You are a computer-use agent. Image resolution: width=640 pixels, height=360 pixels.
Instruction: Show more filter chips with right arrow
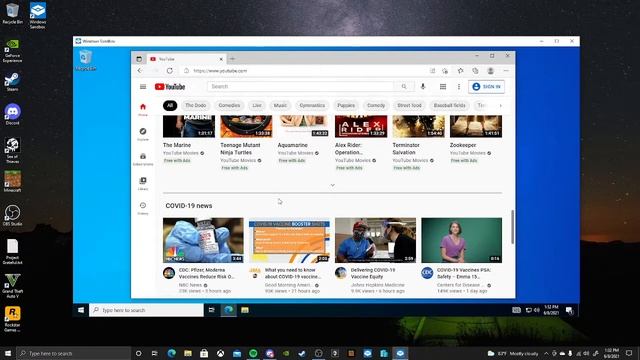[500, 105]
